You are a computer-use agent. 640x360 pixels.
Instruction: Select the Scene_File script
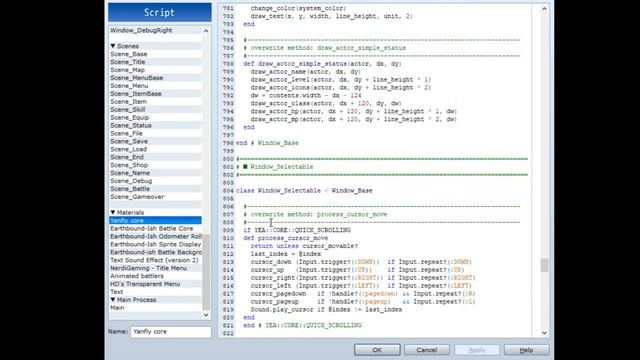[x=156, y=133]
